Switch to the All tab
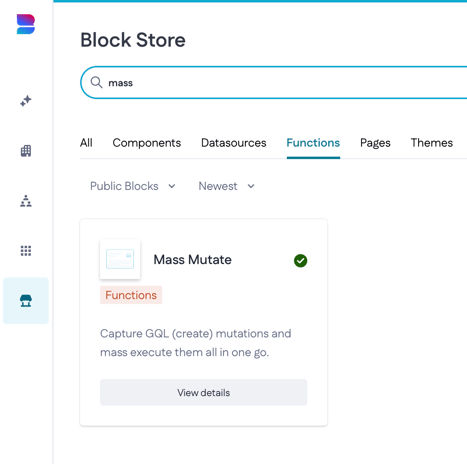 point(86,143)
